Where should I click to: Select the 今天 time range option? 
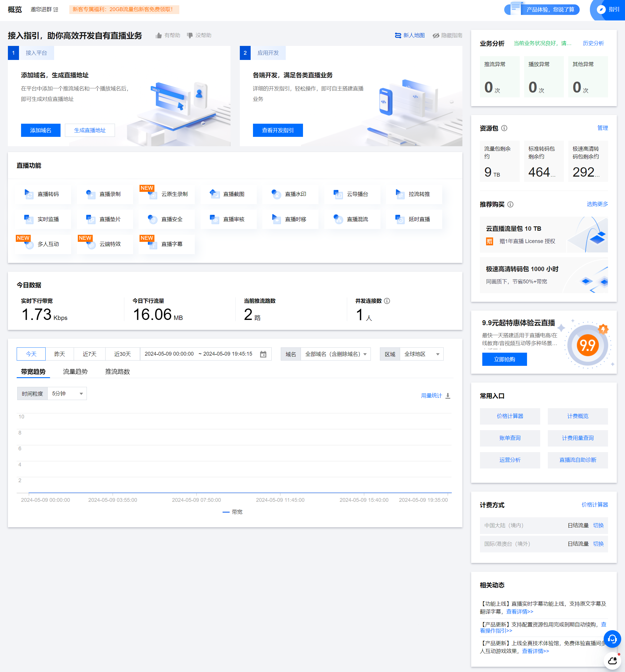[31, 354]
